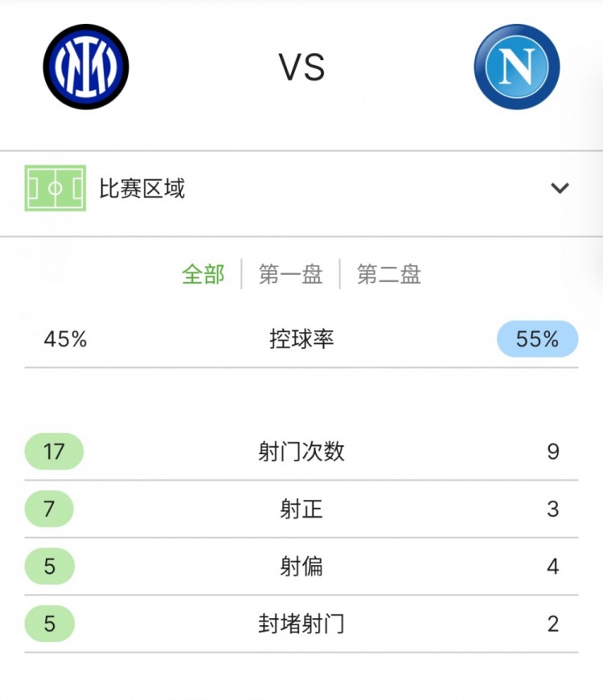
Task: Click the 45% possession value
Action: pos(65,339)
